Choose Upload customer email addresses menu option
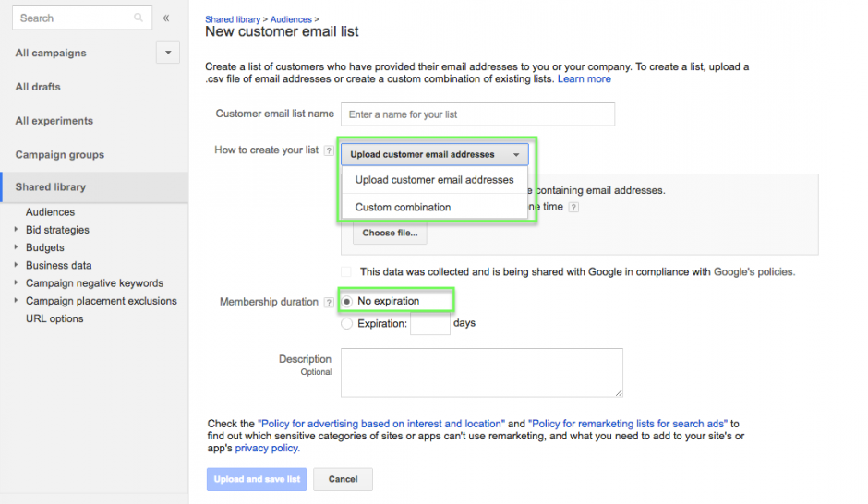The height and width of the screenshot is (504, 868). click(435, 180)
